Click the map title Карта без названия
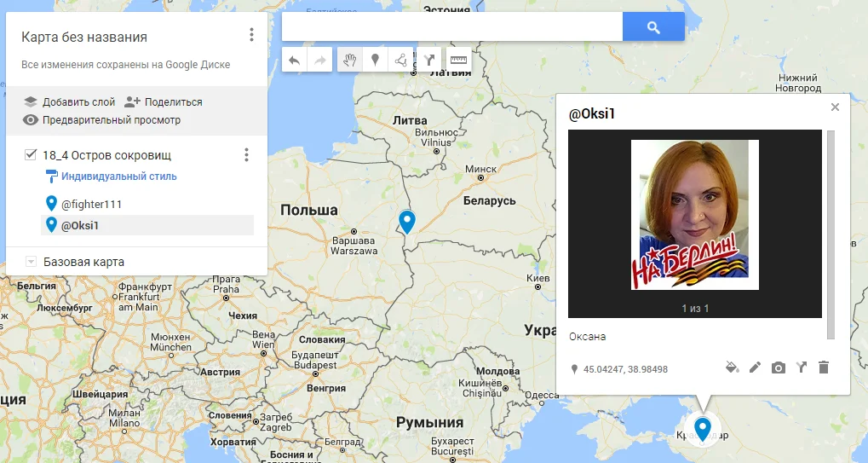Viewport: 868px width, 463px height. point(84,38)
